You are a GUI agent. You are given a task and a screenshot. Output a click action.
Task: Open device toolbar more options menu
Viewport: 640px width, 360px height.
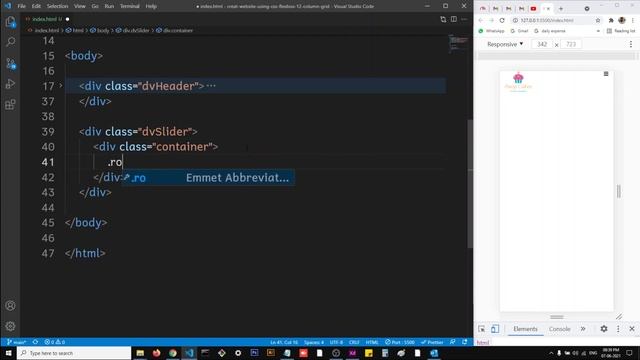631,44
